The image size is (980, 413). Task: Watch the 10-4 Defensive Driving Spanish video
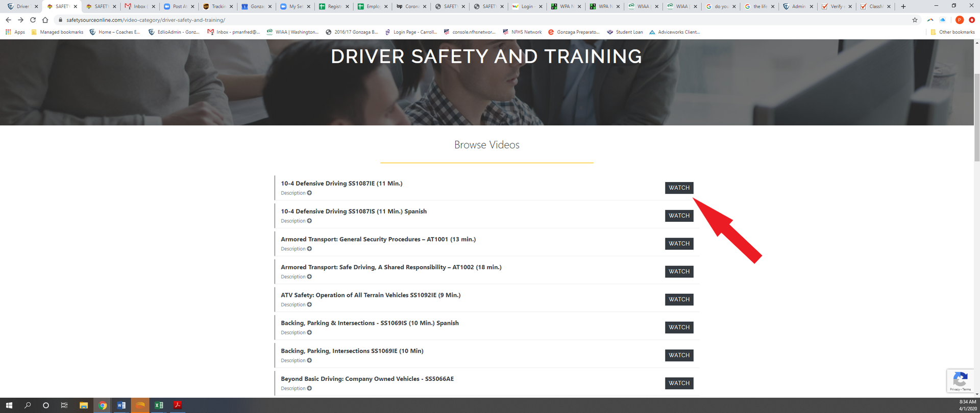click(679, 216)
